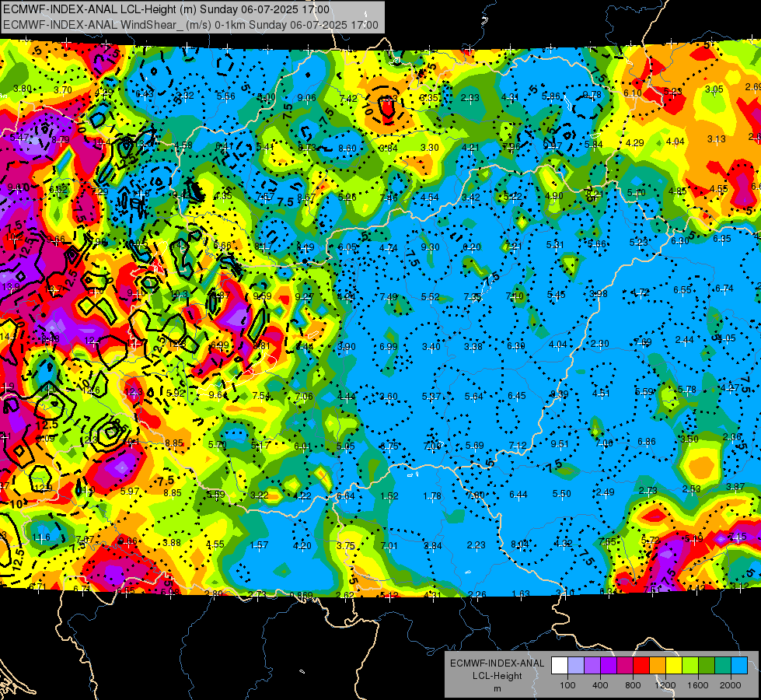Viewport: 761px width, 700px height.
Task: Click the yellow legend swatch
Action: 674,665
